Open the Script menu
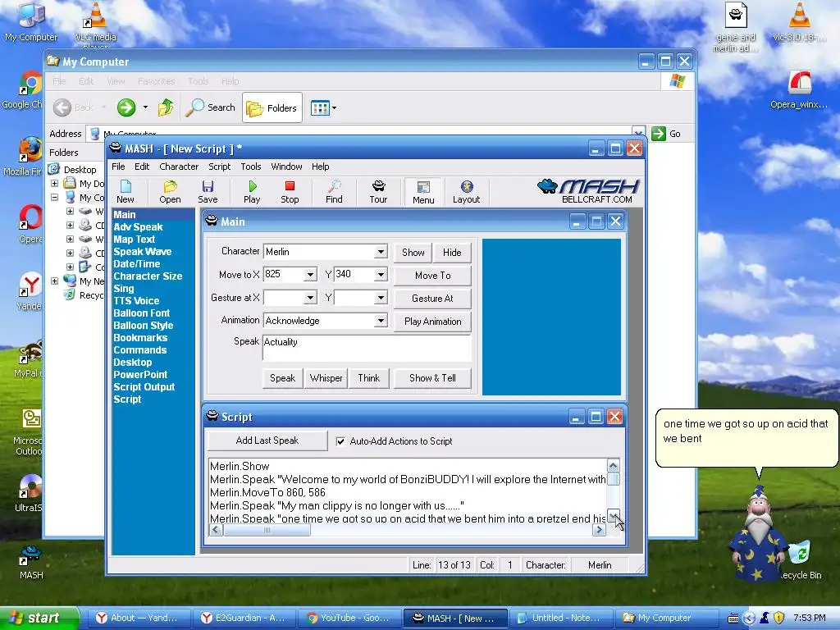Screen dimensions: 840x630 click(x=220, y=167)
